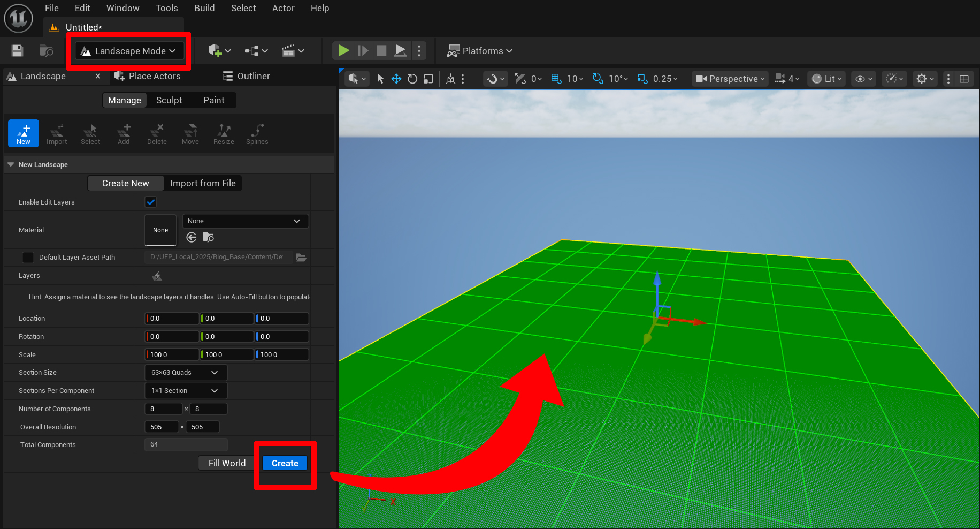Click the use selected asset arrow icon
Image resolution: width=980 pixels, height=529 pixels.
click(x=192, y=237)
